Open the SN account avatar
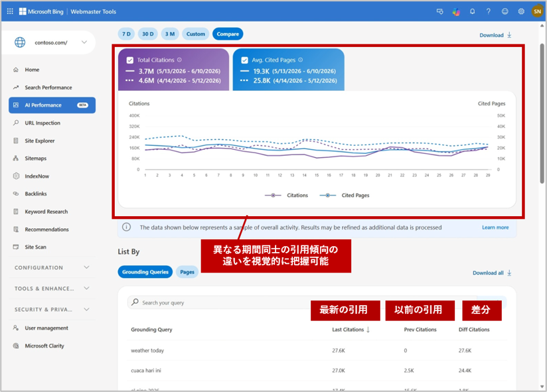The width and height of the screenshot is (547, 392). click(537, 11)
